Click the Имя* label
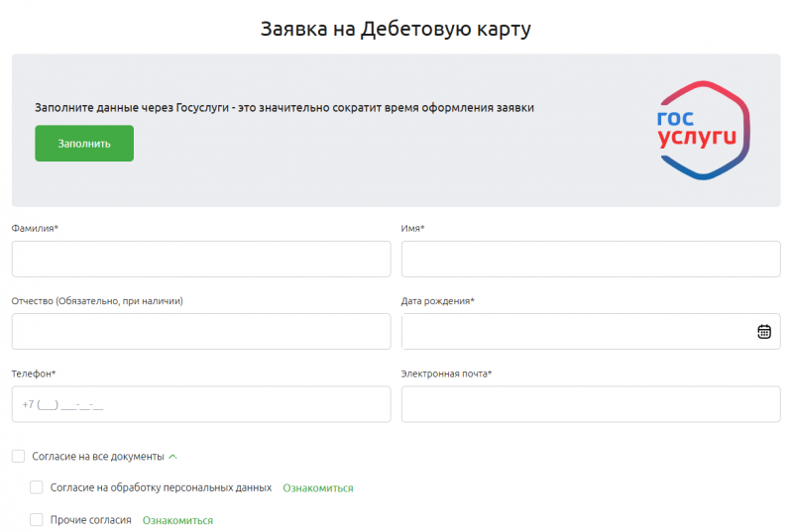The width and height of the screenshot is (793, 532). pyautogui.click(x=412, y=229)
